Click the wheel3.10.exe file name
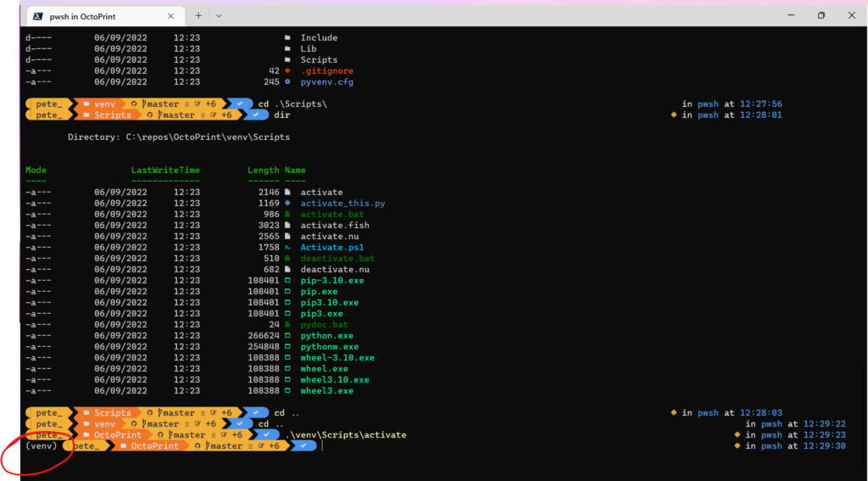 click(x=335, y=380)
